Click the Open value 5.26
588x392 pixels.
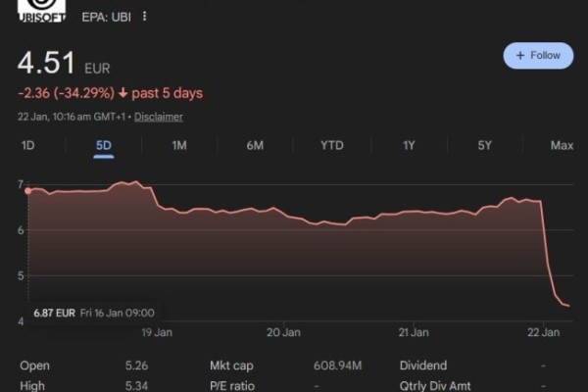(136, 366)
